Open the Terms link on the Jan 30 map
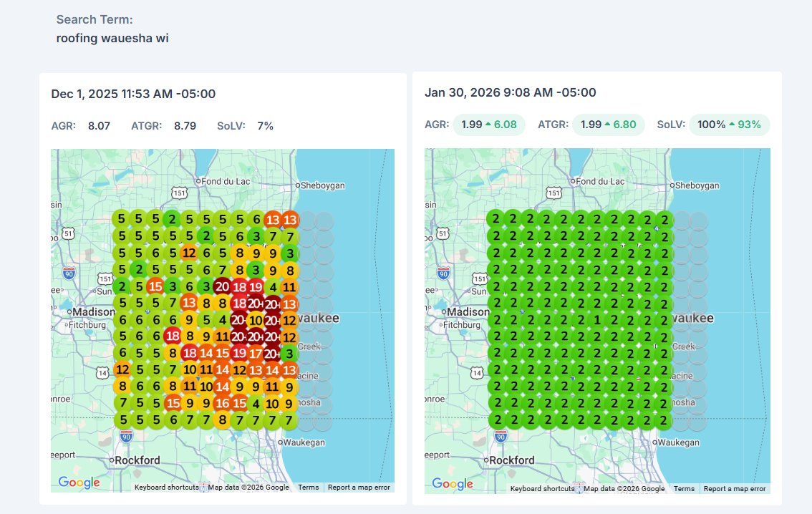This screenshot has height=514, width=812. coord(684,489)
